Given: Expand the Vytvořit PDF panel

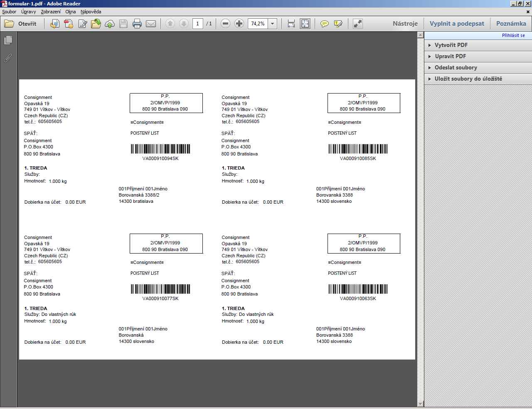Looking at the screenshot, I should (x=451, y=45).
